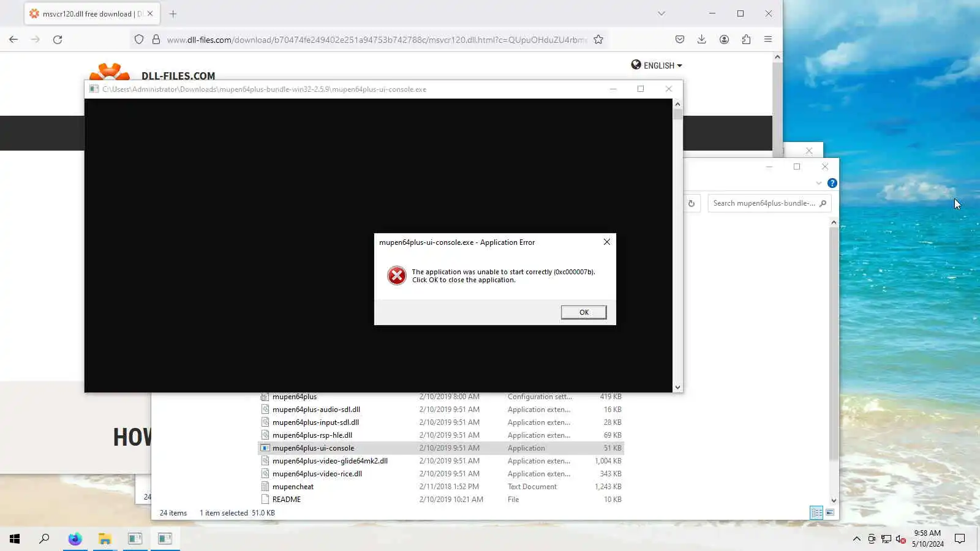Image resolution: width=980 pixels, height=551 pixels.
Task: Close the mupen64plus console window
Action: click(x=669, y=89)
